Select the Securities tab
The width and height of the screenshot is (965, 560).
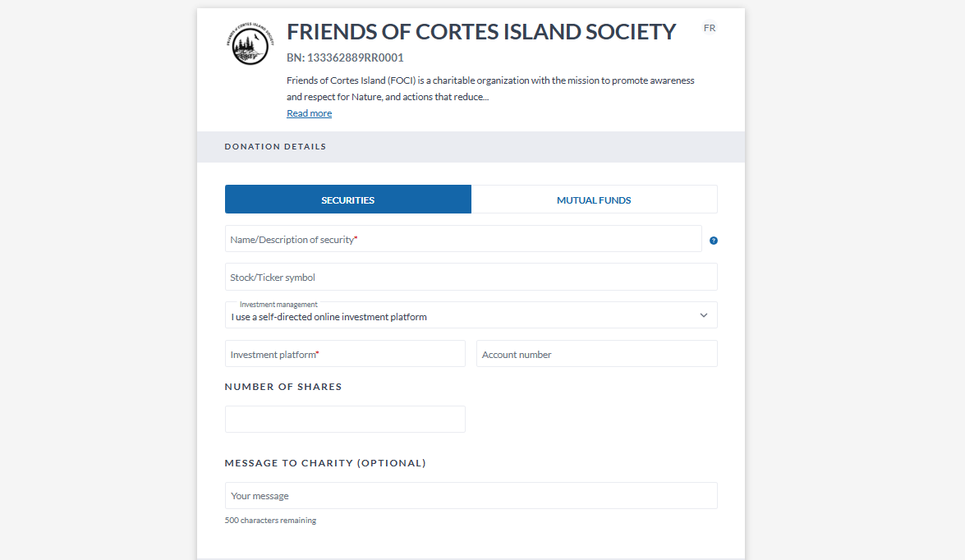coord(347,200)
